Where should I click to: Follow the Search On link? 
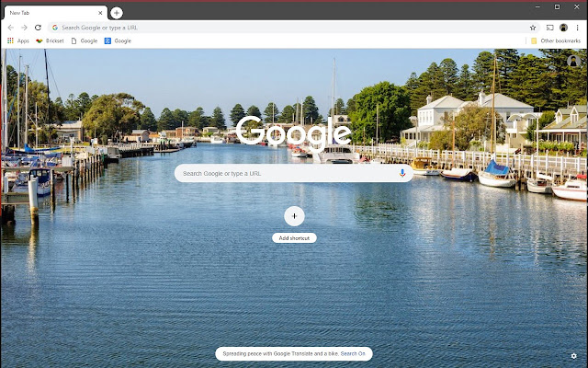353,353
